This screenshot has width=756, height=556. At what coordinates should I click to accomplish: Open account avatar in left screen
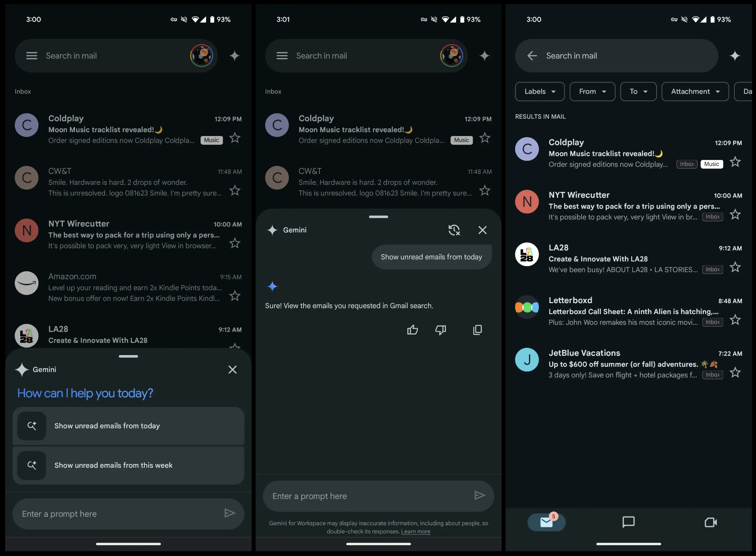[x=202, y=56]
